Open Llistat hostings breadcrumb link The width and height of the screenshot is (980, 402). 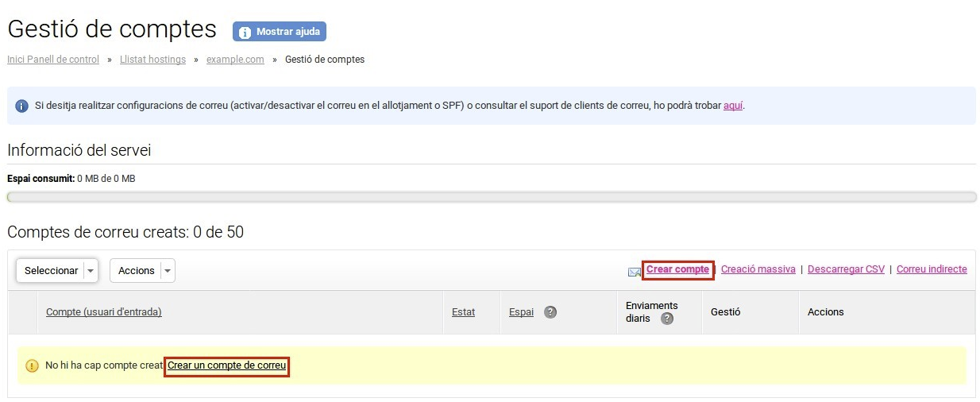click(x=152, y=60)
